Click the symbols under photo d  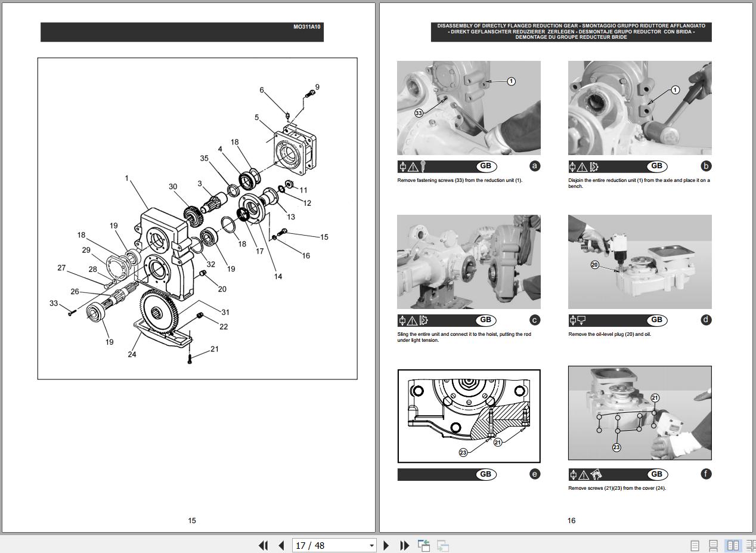578,320
